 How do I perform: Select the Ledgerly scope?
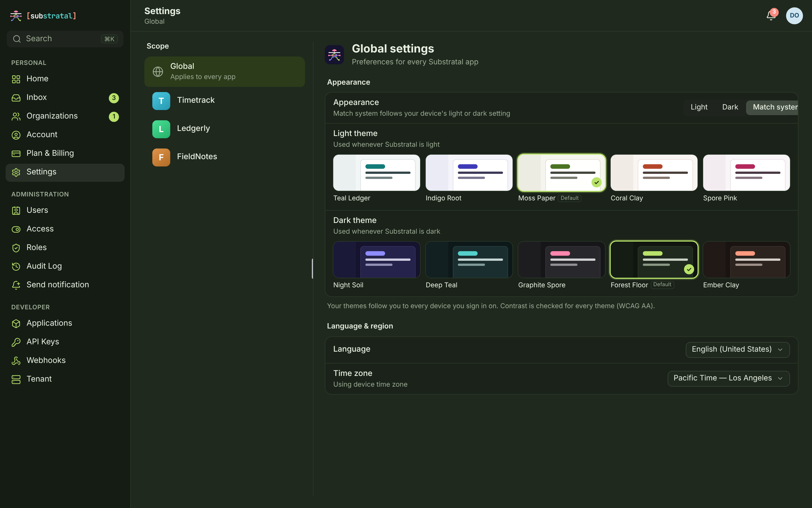(x=224, y=129)
